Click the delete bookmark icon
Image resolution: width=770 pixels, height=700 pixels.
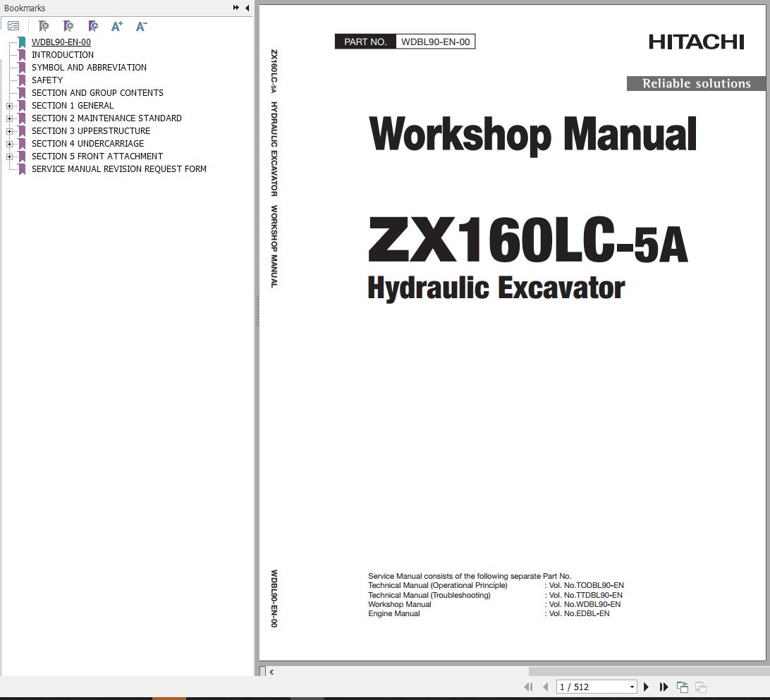tap(44, 26)
